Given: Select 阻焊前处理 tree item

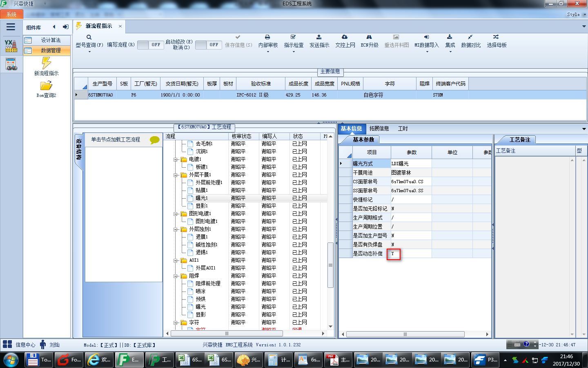Looking at the screenshot, I should 207,284.
